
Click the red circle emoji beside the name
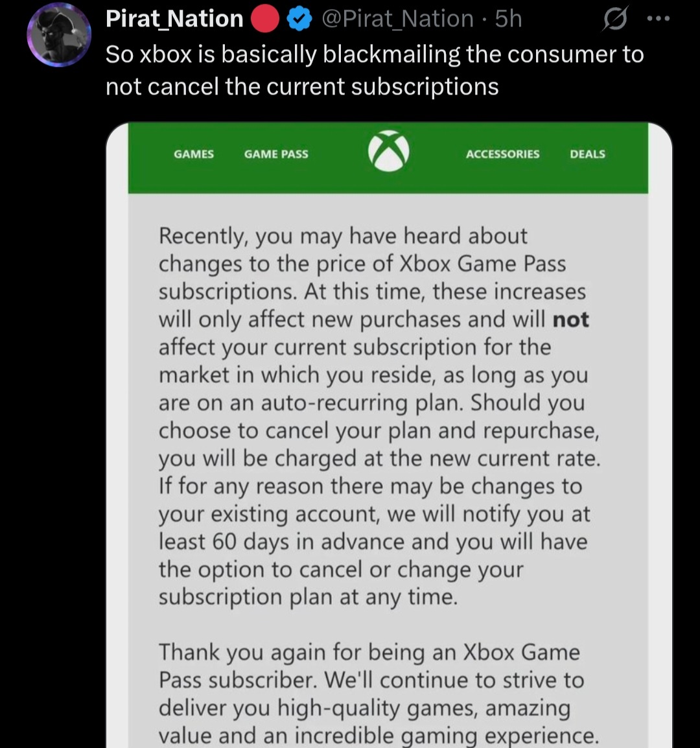265,19
